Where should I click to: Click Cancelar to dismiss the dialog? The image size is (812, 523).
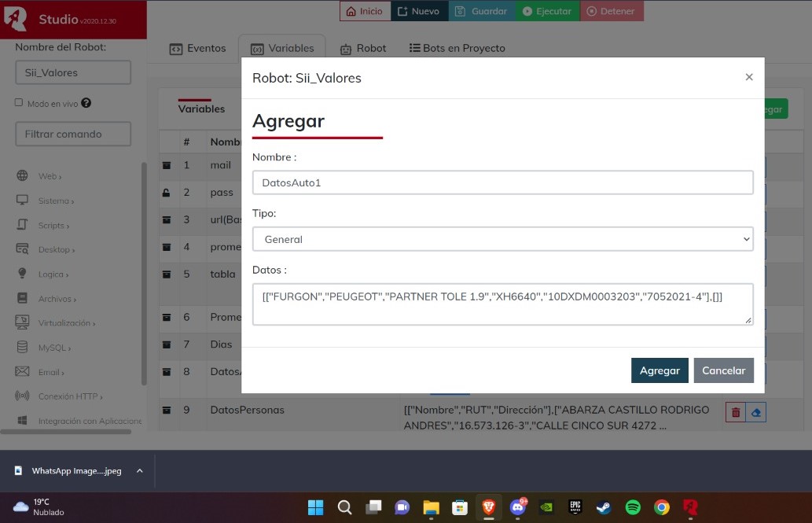pyautogui.click(x=723, y=370)
